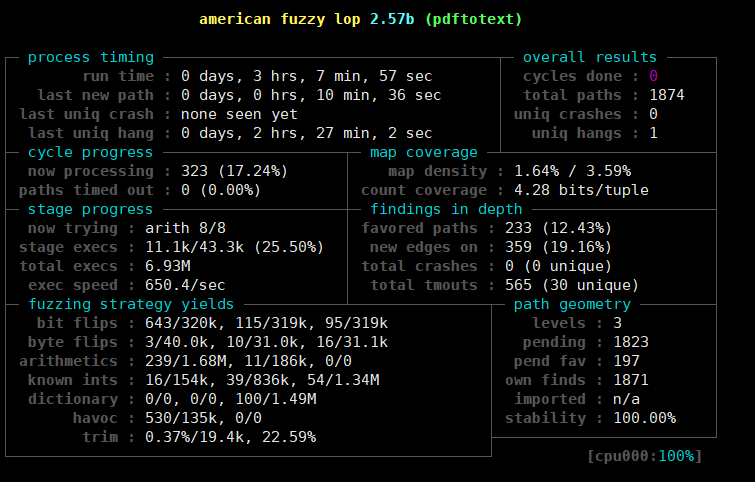Screen dimensions: 755x482
Task: Click own finds value 1871
Action: coord(631,380)
